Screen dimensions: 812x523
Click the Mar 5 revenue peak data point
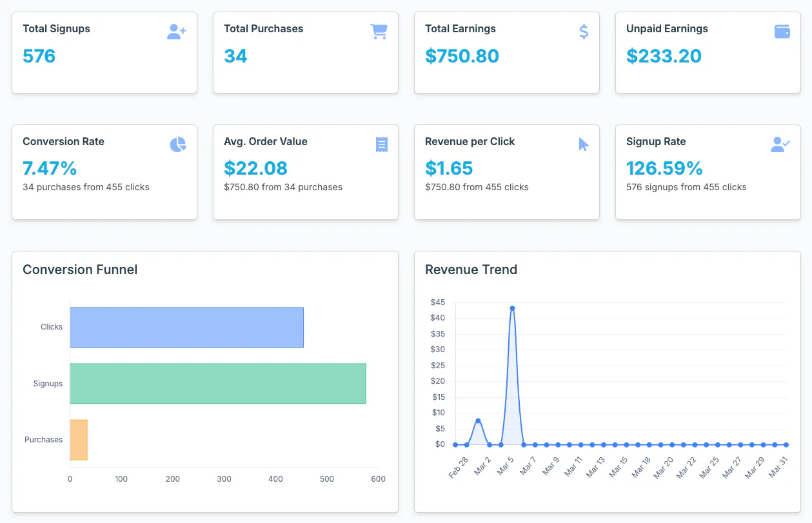click(512, 308)
